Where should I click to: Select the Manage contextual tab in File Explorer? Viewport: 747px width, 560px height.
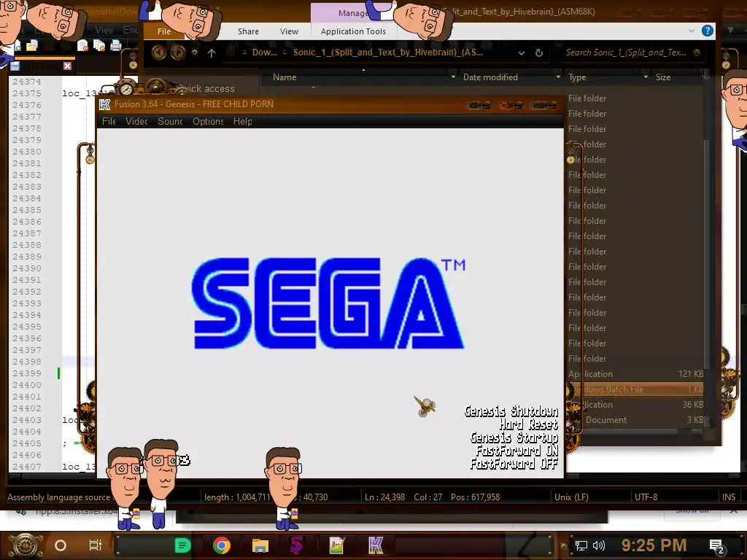click(x=354, y=13)
